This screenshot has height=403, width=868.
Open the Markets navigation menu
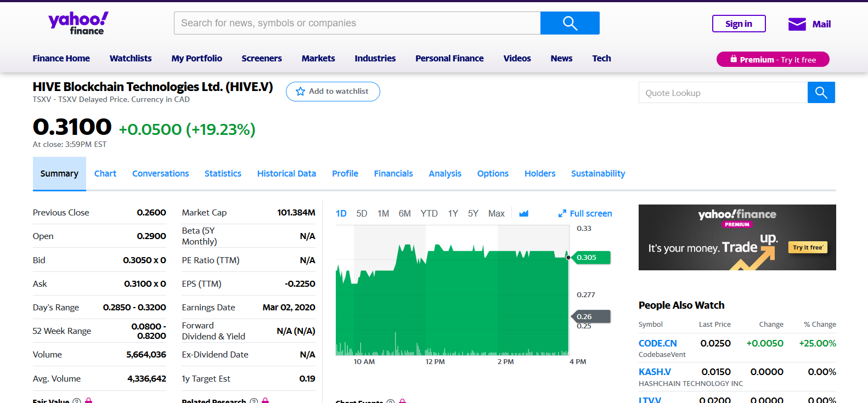(318, 58)
